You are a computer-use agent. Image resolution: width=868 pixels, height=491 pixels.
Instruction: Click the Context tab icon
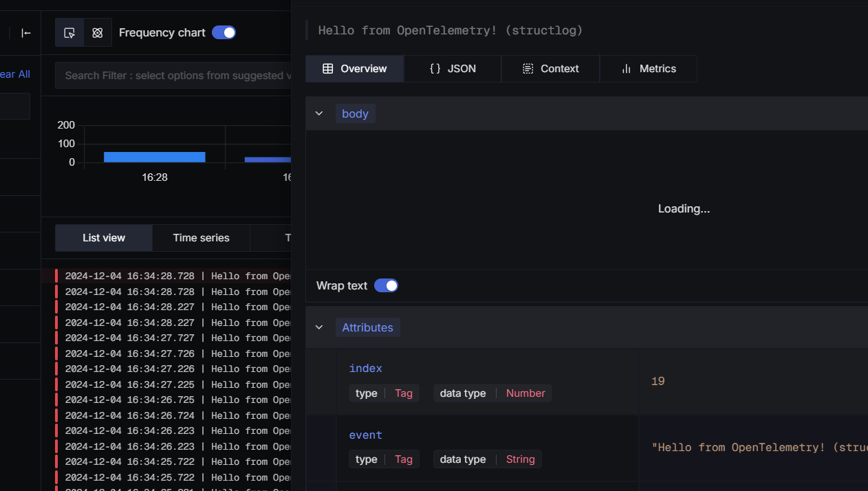coord(528,69)
